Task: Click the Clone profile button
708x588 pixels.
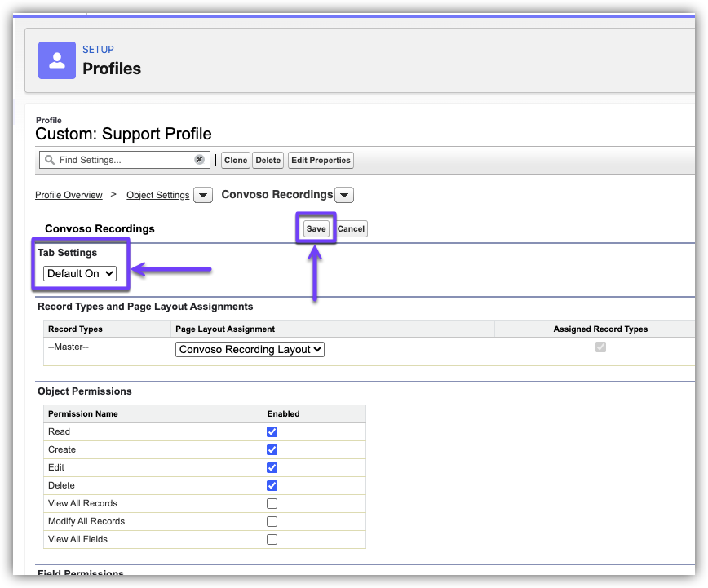Action: tap(236, 160)
